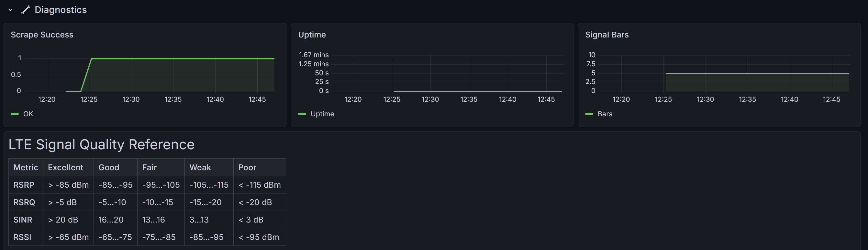Image resolution: width=868 pixels, height=250 pixels.
Task: Click the LTE Signal Quality Reference heading
Action: tap(101, 145)
